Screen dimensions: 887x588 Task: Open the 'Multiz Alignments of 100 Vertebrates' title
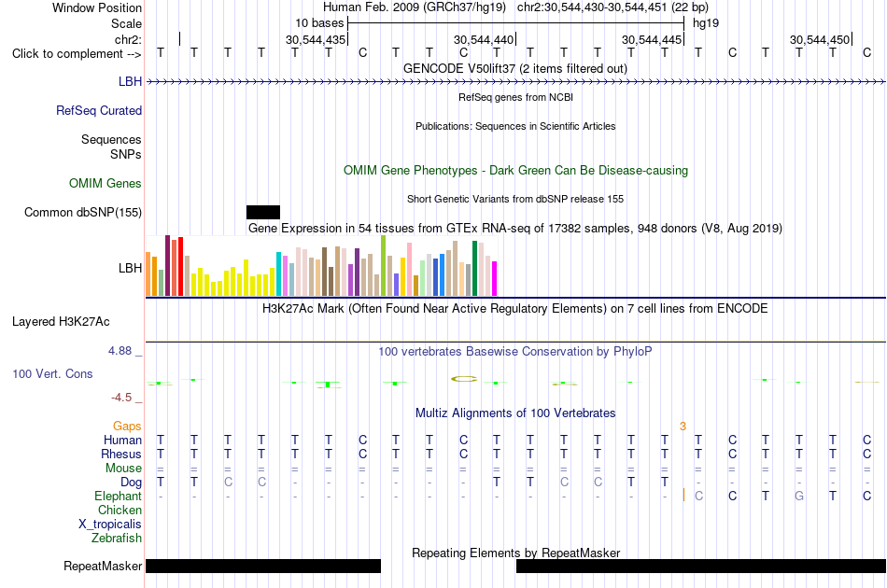515,413
